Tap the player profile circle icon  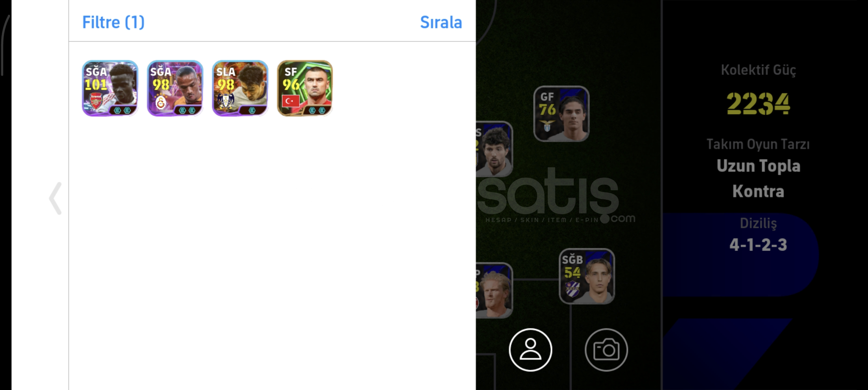tap(530, 350)
